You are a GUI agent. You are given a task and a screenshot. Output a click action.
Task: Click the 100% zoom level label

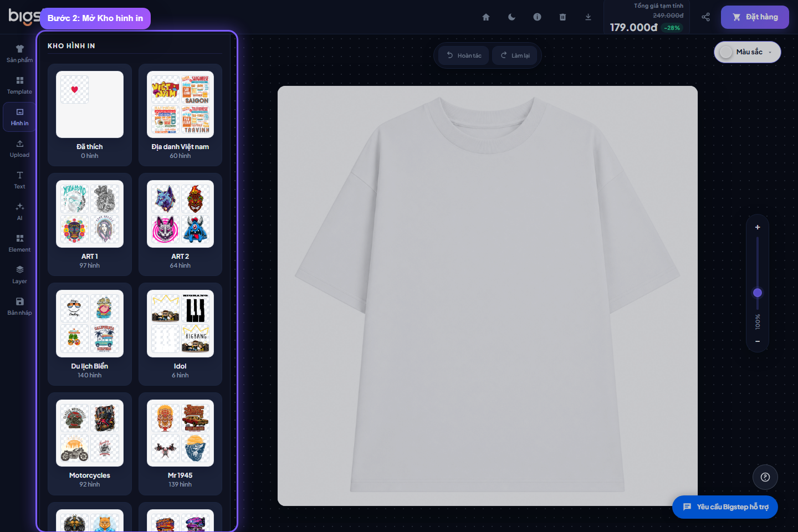(x=758, y=322)
